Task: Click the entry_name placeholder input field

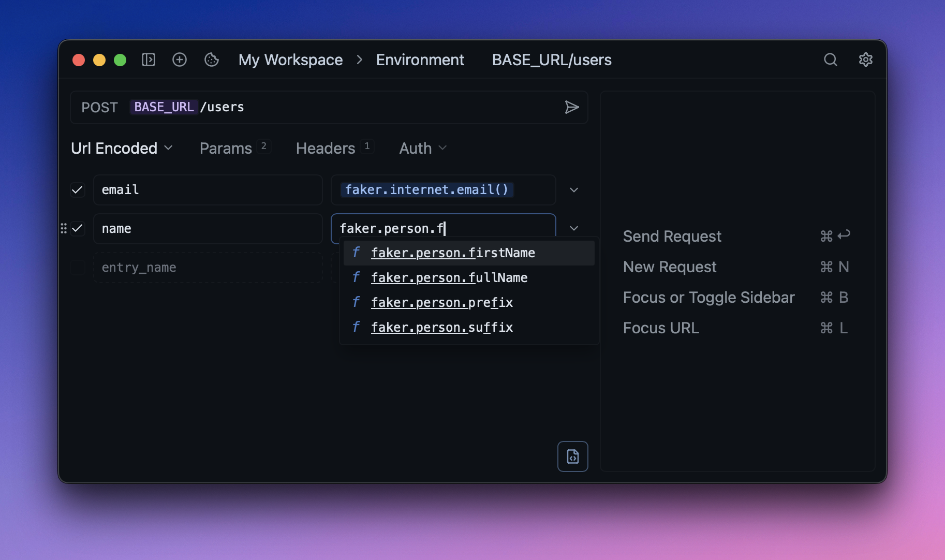Action: coord(207,268)
